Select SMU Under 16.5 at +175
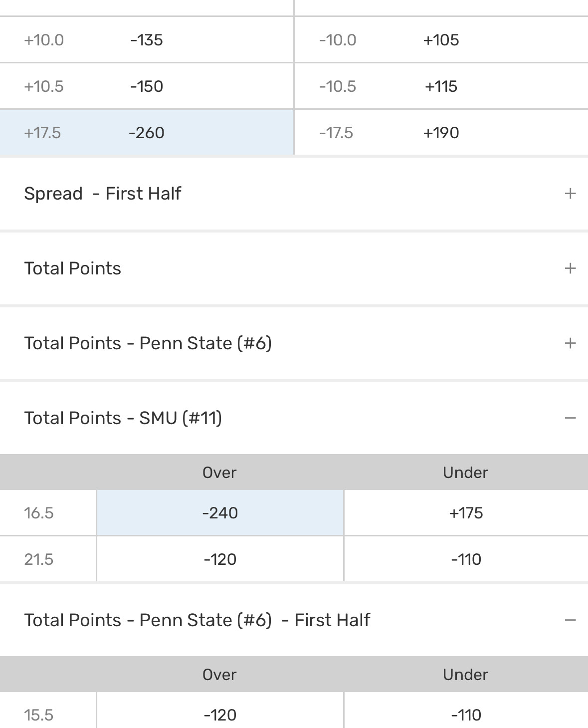The height and width of the screenshot is (728, 588). tap(466, 513)
